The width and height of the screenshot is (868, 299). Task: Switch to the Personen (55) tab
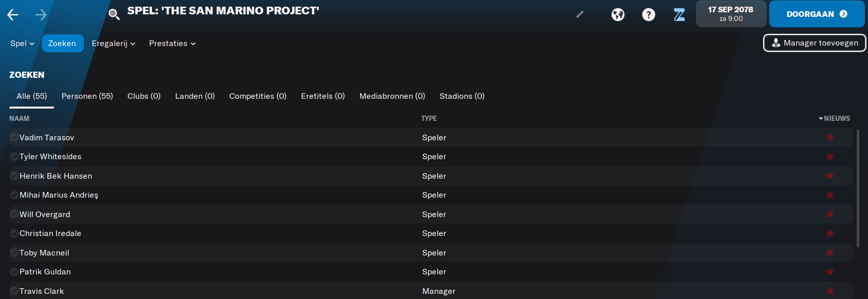[87, 96]
